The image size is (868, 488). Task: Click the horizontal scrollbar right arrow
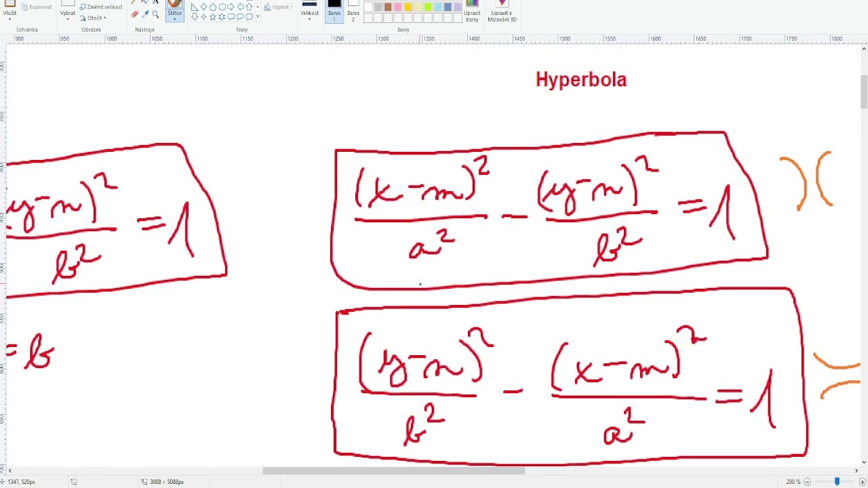point(856,470)
